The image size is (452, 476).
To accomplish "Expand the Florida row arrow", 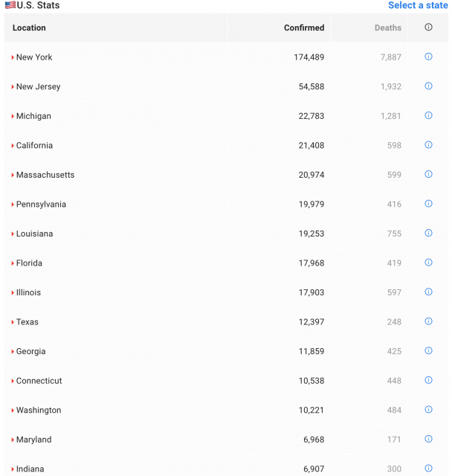I will coord(13,263).
